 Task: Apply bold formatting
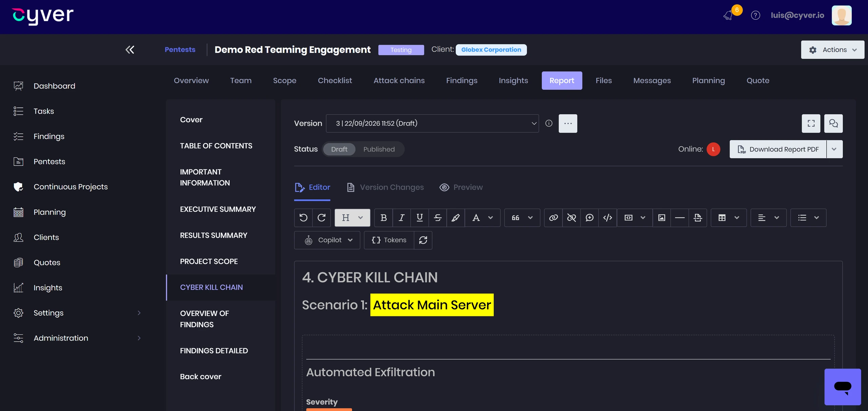tap(383, 218)
